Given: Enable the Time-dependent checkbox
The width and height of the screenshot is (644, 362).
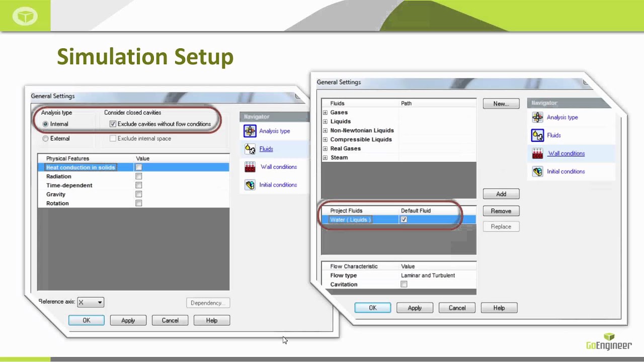Looking at the screenshot, I should [x=139, y=186].
